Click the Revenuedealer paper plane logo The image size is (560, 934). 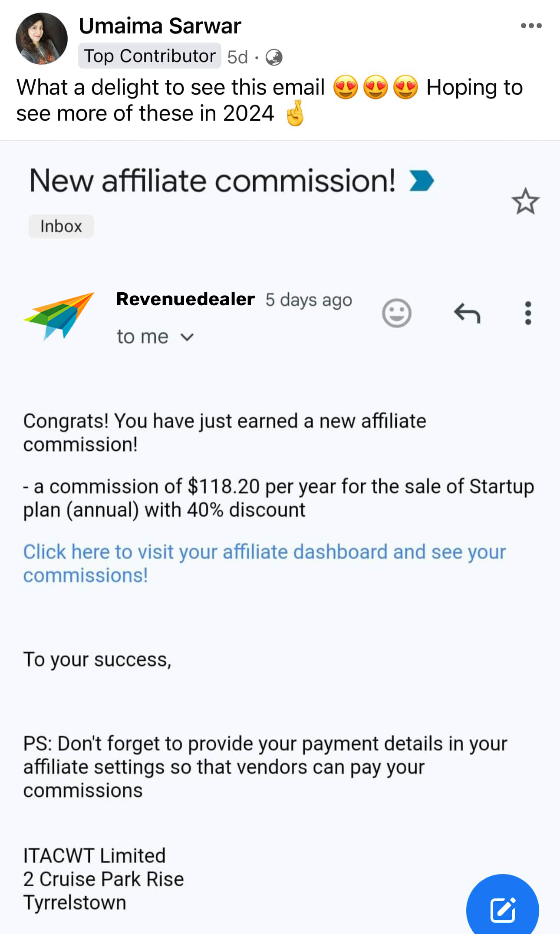point(59,316)
